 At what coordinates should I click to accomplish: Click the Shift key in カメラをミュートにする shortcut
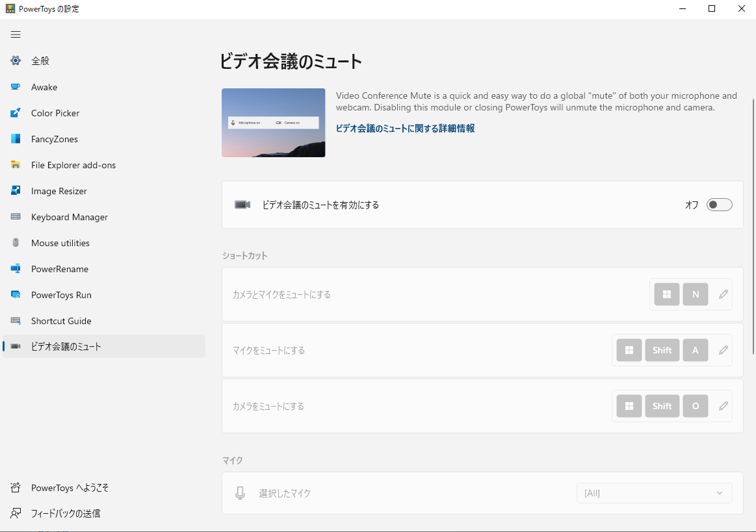pyautogui.click(x=662, y=406)
